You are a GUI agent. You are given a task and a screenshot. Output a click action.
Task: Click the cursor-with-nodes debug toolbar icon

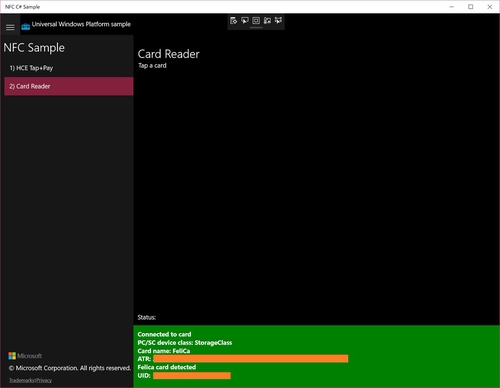[x=278, y=21]
